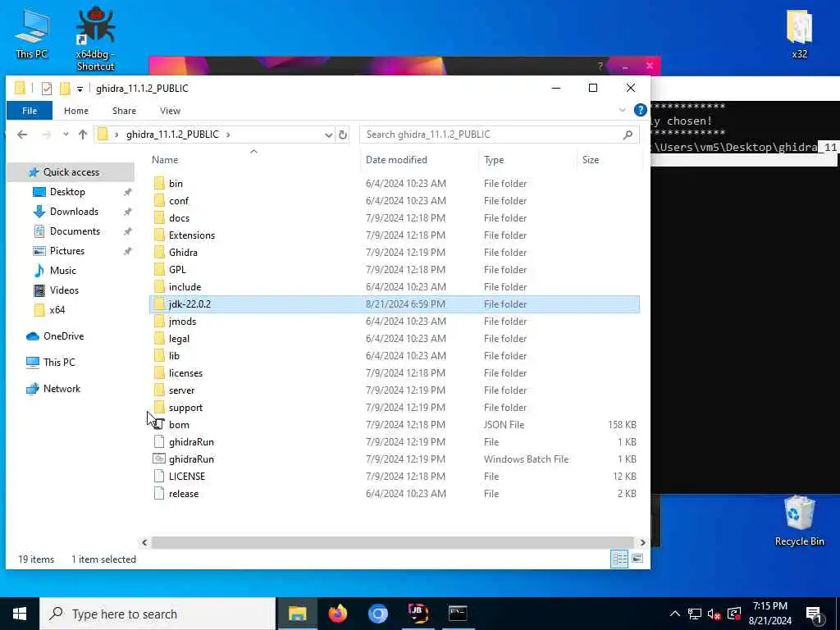Select OneDrive in navigation pane
The image size is (840, 630).
[x=63, y=336]
